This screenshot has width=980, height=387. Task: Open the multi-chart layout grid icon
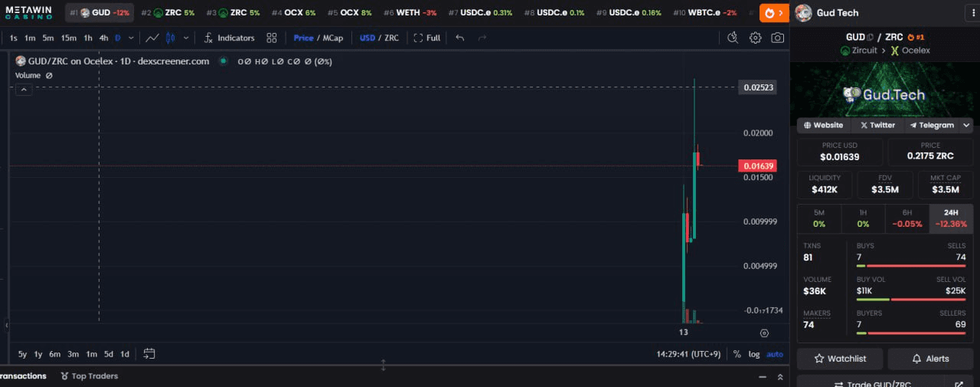click(x=272, y=38)
